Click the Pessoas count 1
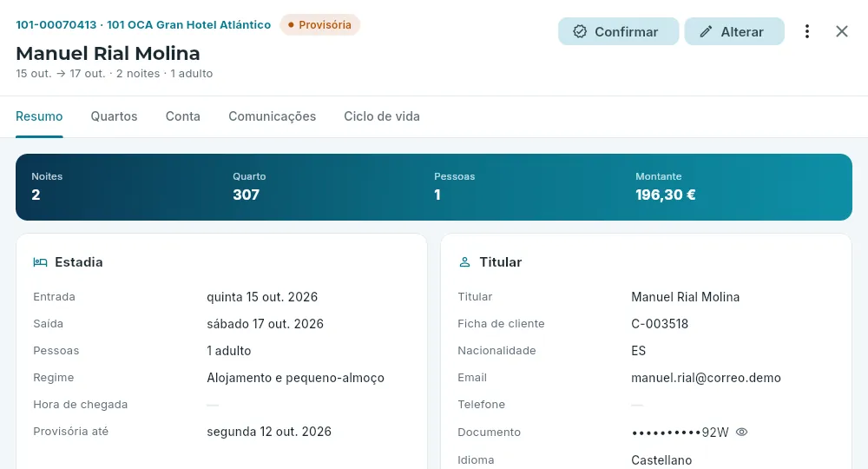Viewport: 868px width, 469px height. [x=437, y=195]
